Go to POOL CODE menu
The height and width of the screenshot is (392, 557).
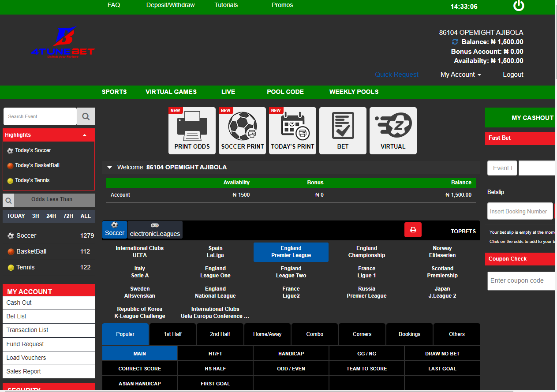point(285,92)
